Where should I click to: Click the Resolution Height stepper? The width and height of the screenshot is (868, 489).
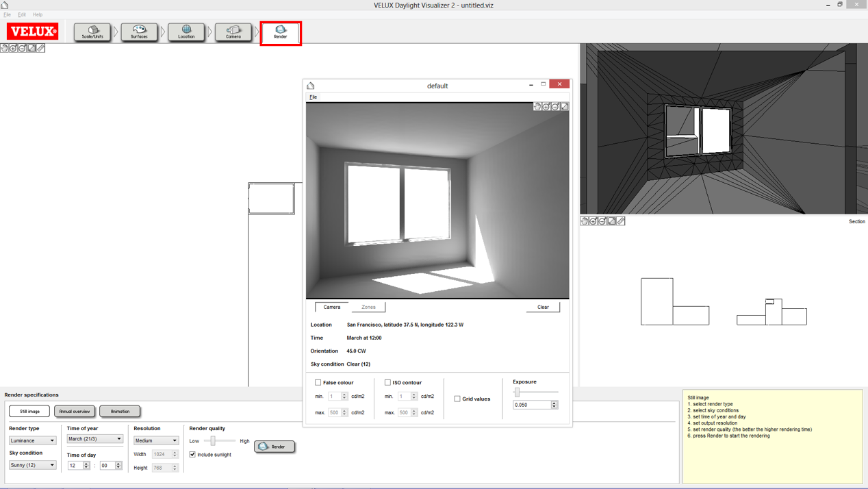click(x=175, y=468)
